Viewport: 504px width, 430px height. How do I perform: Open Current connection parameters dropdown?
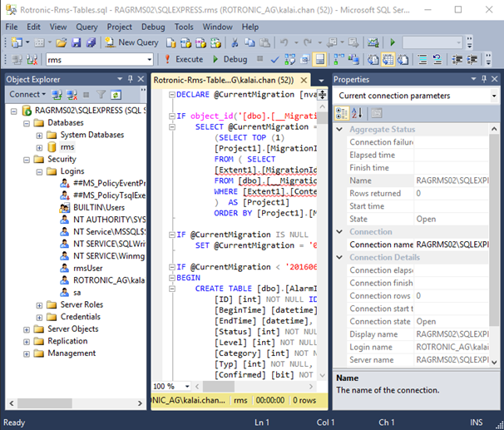[x=494, y=96]
